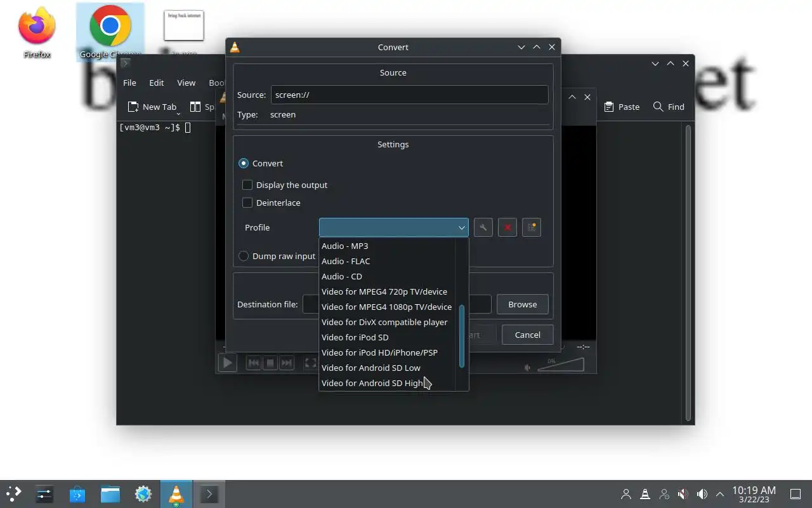
Task: Open Konsole File menu
Action: [x=129, y=83]
